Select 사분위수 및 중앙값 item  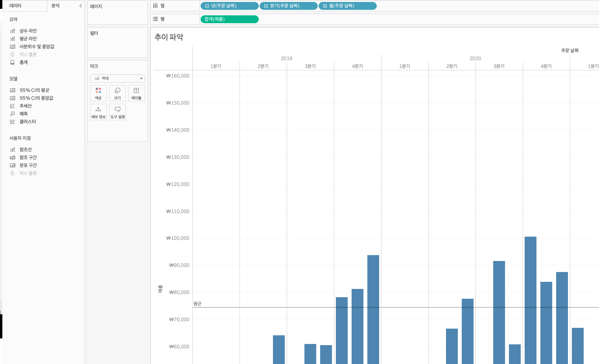37,46
